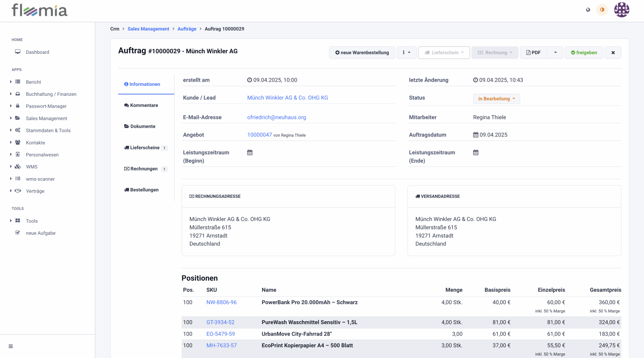
Task: Open the Leistungszeitraum (Beginn) calendar icon
Action: (250, 152)
